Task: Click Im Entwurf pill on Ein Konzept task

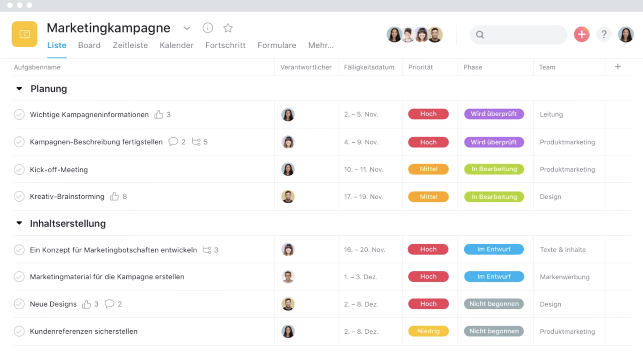Action: (x=494, y=249)
